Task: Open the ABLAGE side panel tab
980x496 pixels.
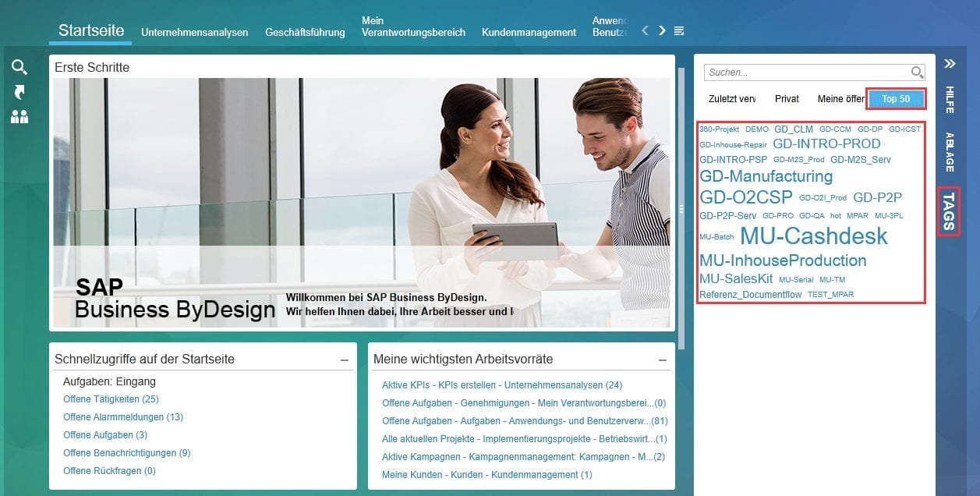Action: (x=950, y=152)
